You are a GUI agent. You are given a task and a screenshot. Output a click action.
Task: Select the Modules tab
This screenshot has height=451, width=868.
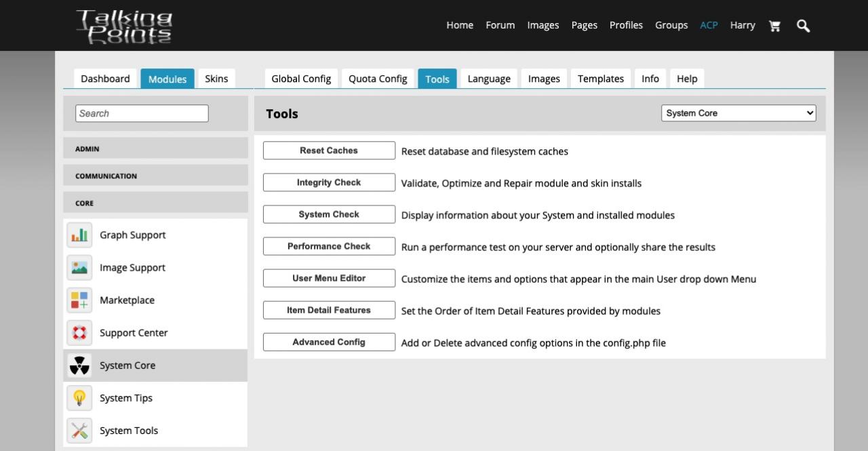167,79
